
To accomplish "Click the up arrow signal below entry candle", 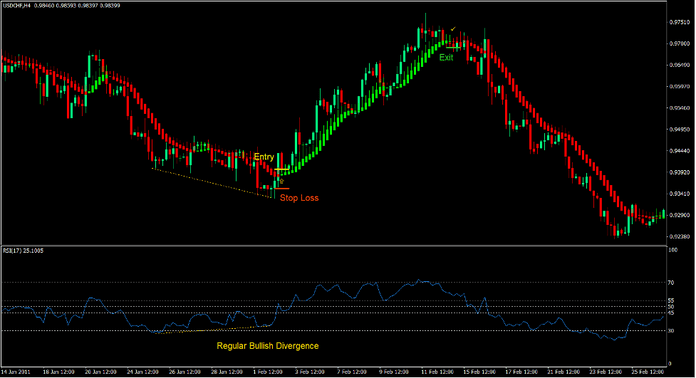I will 281,181.
